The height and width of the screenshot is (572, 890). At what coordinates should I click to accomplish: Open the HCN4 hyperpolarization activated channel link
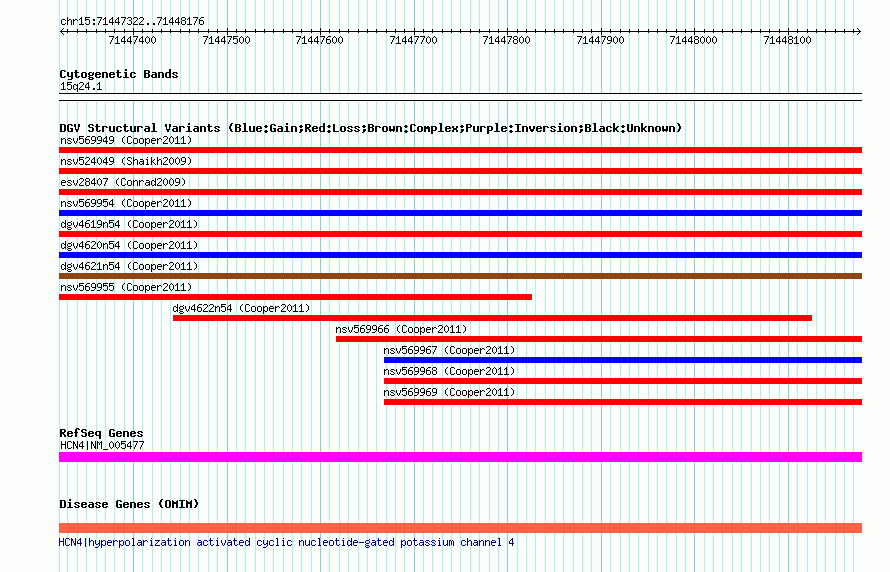[287, 542]
